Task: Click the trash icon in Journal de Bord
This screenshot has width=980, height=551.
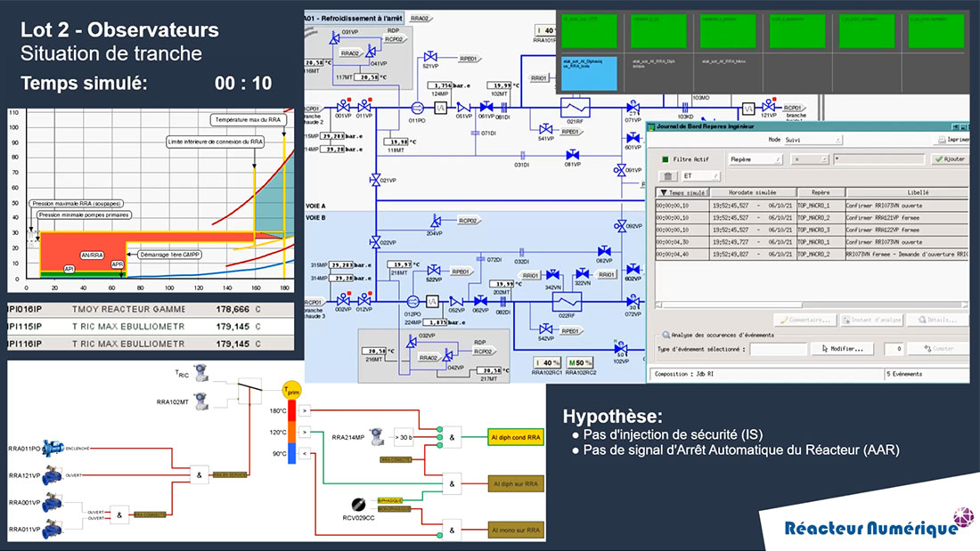Action: (x=667, y=176)
